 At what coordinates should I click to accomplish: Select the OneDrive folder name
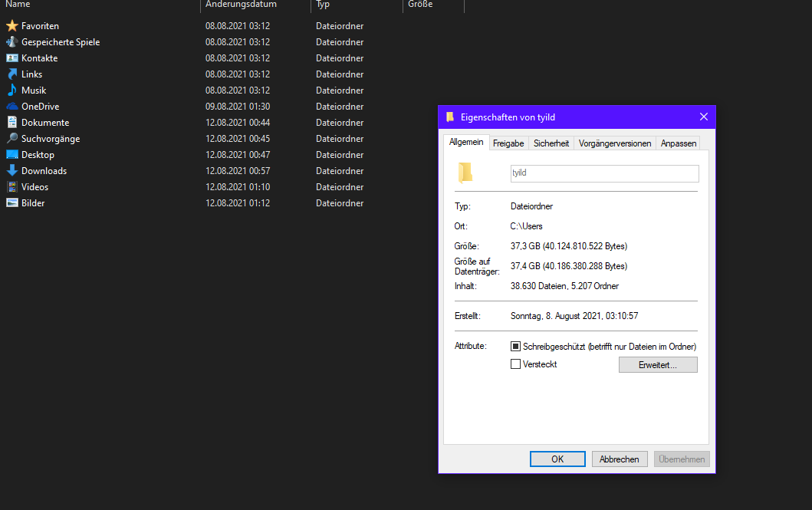pyautogui.click(x=41, y=106)
